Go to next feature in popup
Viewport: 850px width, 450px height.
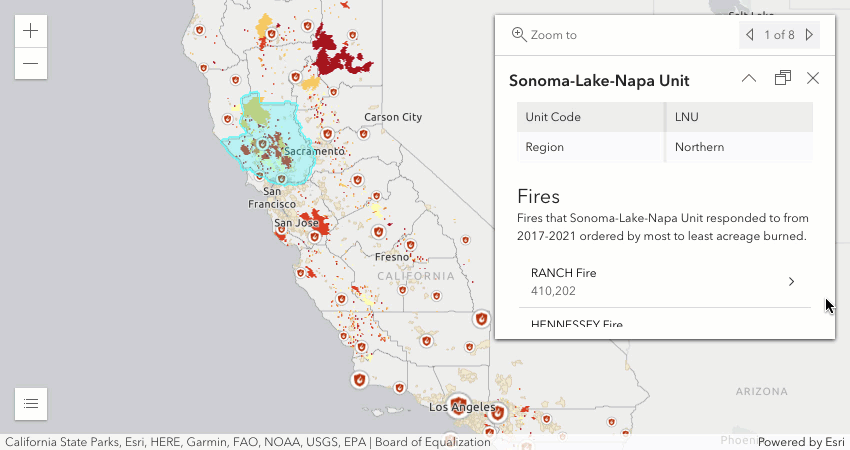tap(809, 35)
